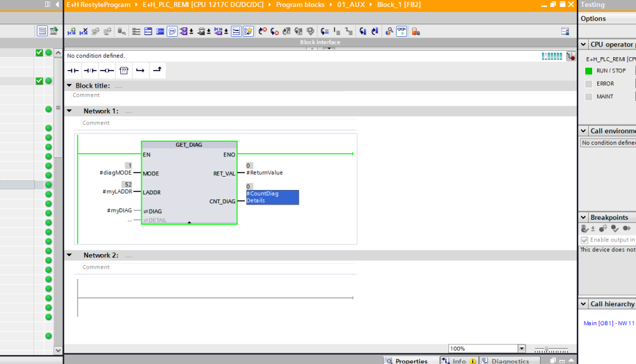Viewport: 636px width, 364px height.
Task: Toggle the 'Enable output in' checkbox
Action: 584,239
